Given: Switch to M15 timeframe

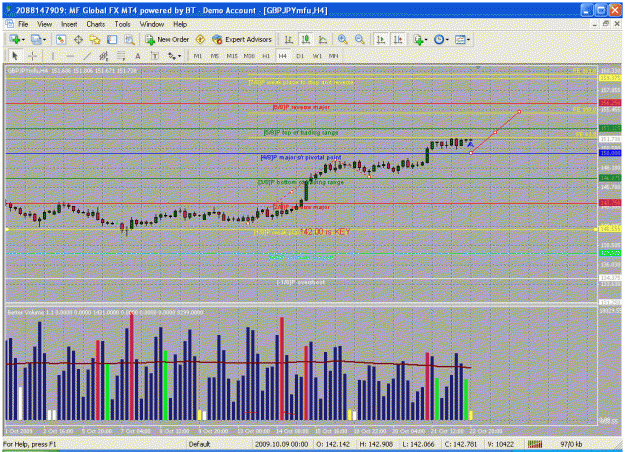Looking at the screenshot, I should (232, 56).
